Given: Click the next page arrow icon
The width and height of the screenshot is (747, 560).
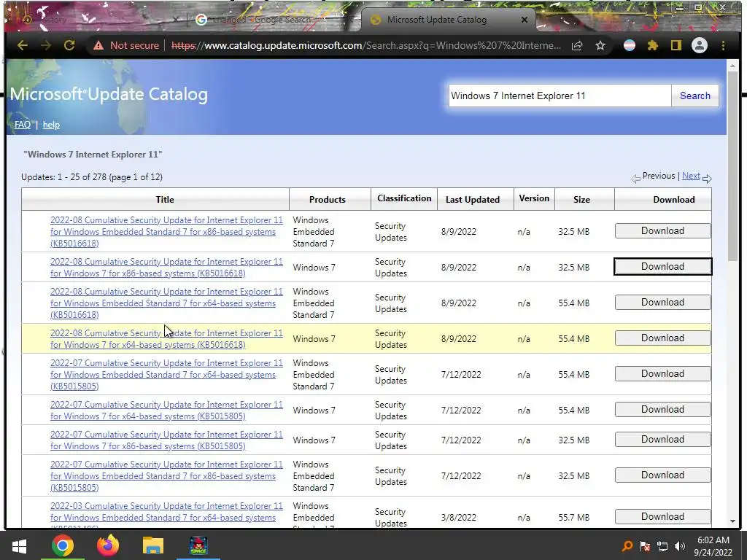Looking at the screenshot, I should (x=707, y=179).
